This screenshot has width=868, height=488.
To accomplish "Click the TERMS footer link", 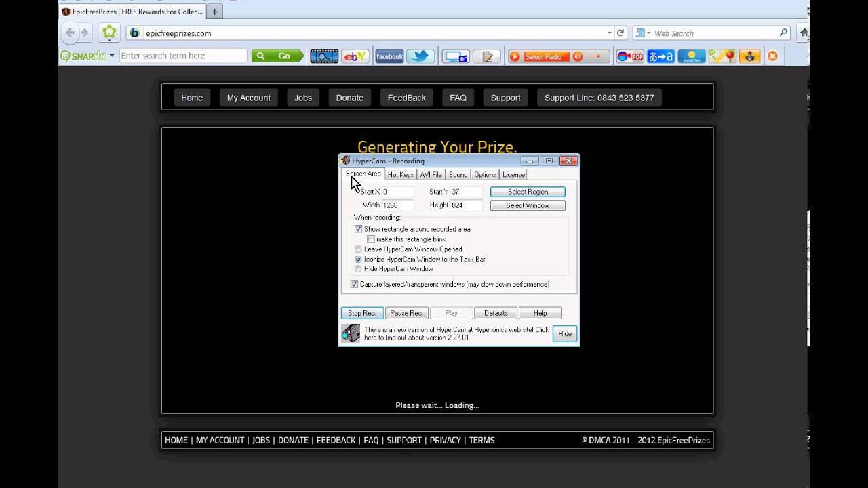I will [x=481, y=440].
